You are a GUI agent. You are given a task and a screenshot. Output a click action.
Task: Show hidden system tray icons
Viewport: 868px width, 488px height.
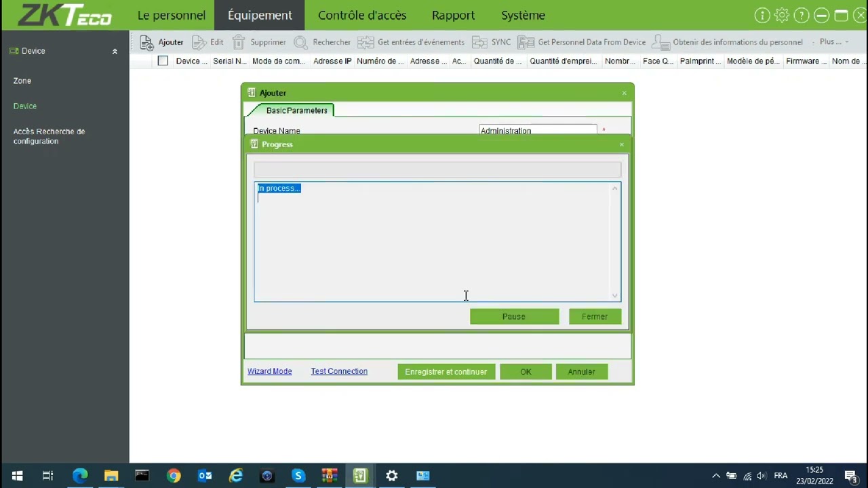pos(716,476)
